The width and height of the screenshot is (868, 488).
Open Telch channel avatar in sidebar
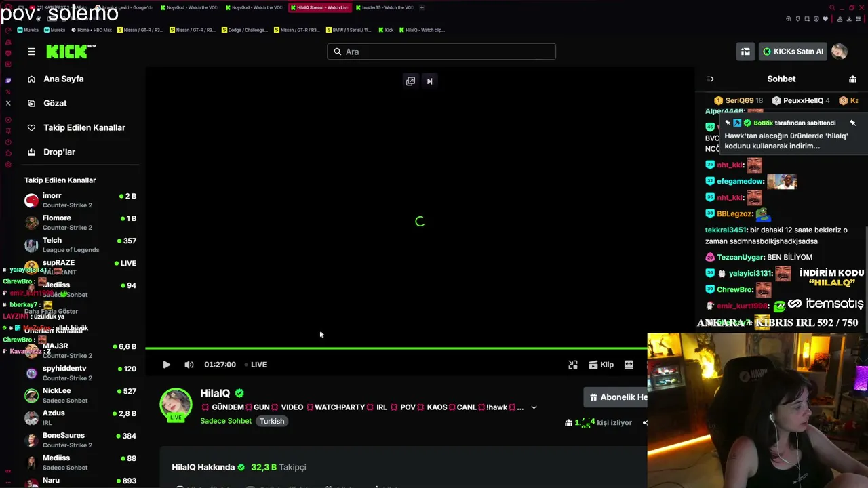click(31, 245)
